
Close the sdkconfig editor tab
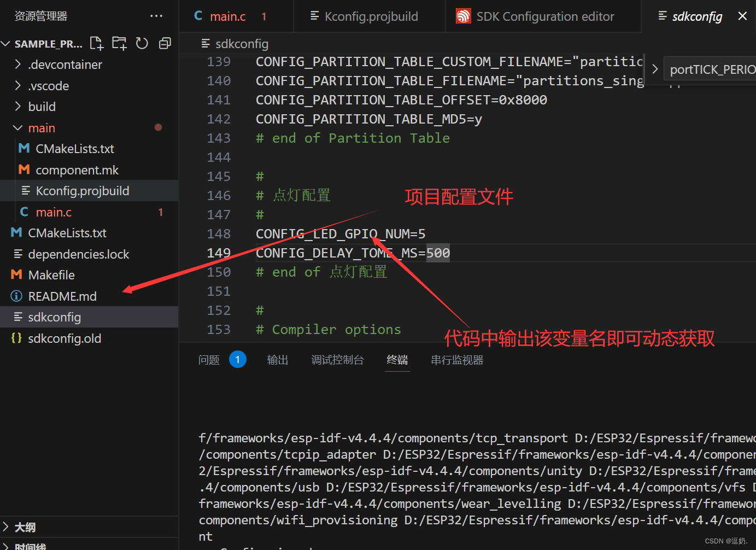click(x=742, y=16)
